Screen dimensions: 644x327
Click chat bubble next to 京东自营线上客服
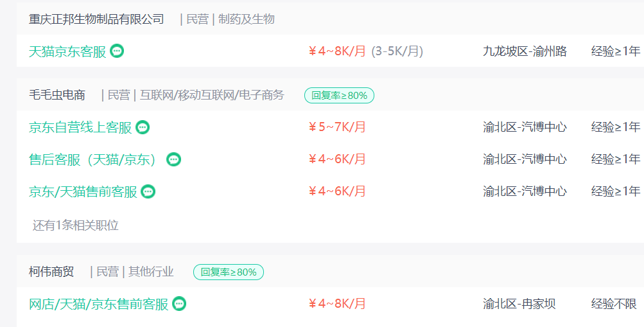143,127
